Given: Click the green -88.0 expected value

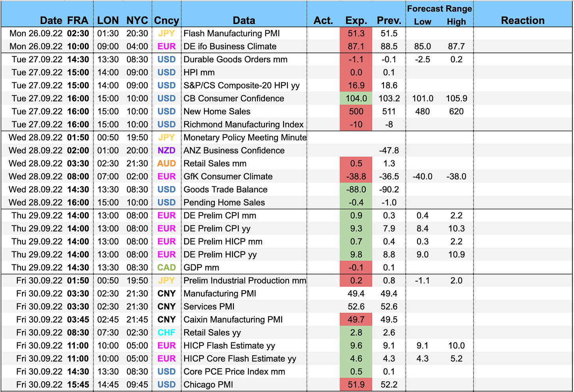Looking at the screenshot, I should 356,189.
